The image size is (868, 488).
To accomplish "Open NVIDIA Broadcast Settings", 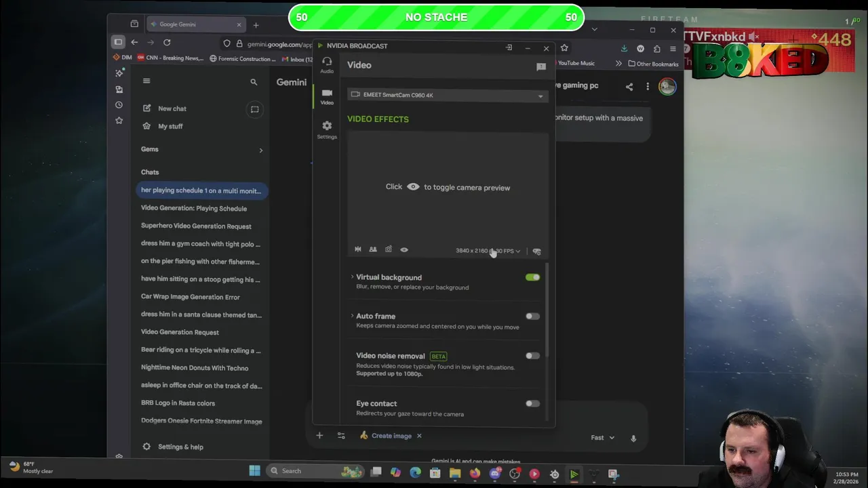I will (327, 129).
